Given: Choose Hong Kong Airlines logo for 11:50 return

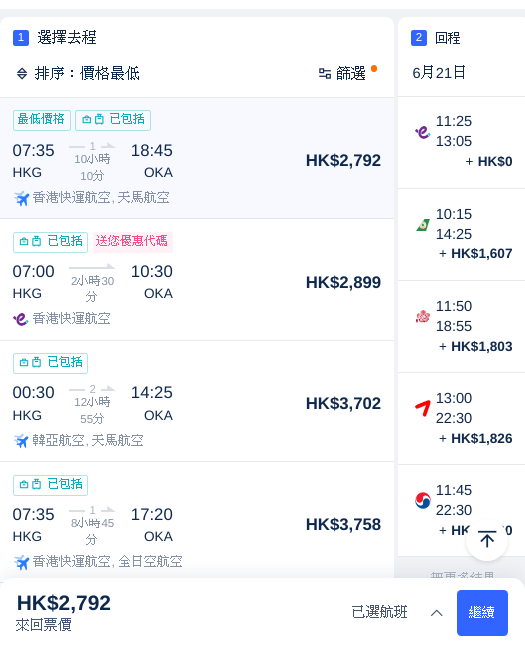Looking at the screenshot, I should (422, 317).
